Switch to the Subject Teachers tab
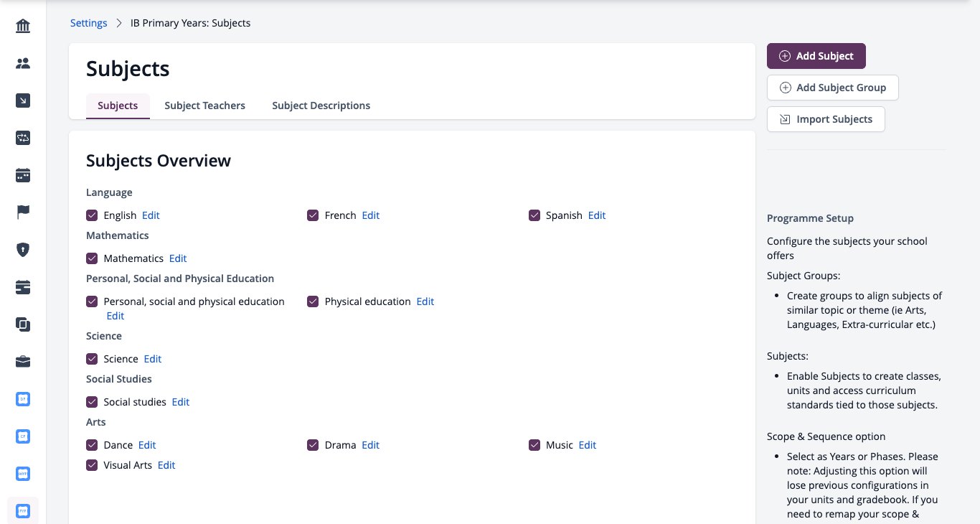The image size is (980, 524). [204, 106]
